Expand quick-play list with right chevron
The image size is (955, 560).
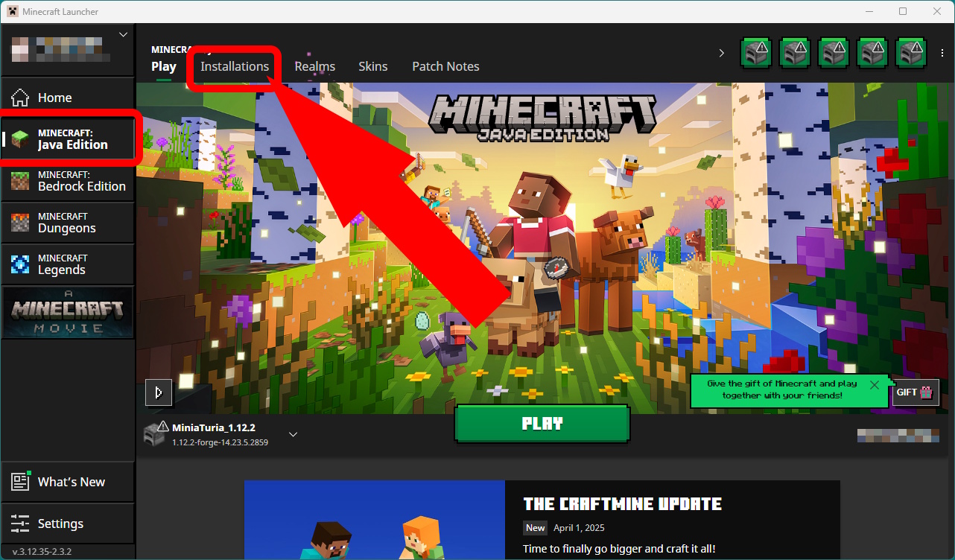click(721, 53)
